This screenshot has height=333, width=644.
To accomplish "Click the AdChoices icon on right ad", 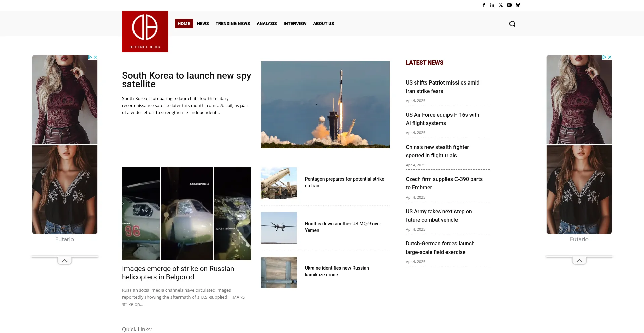I will click(x=604, y=57).
